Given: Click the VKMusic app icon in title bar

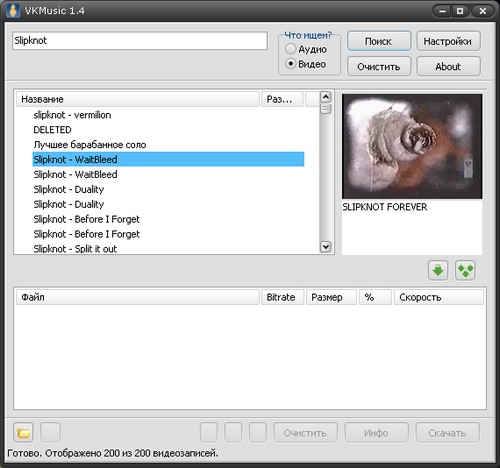Looking at the screenshot, I should tap(13, 11).
